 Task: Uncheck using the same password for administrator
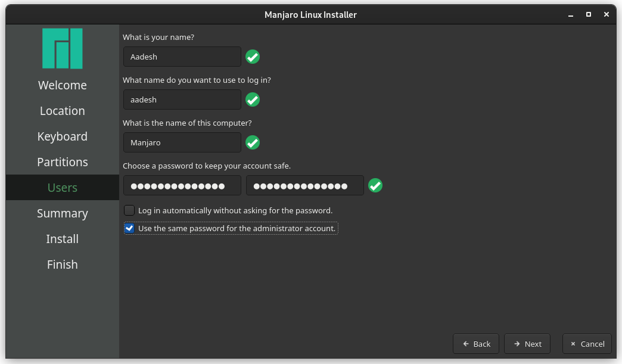(129, 228)
